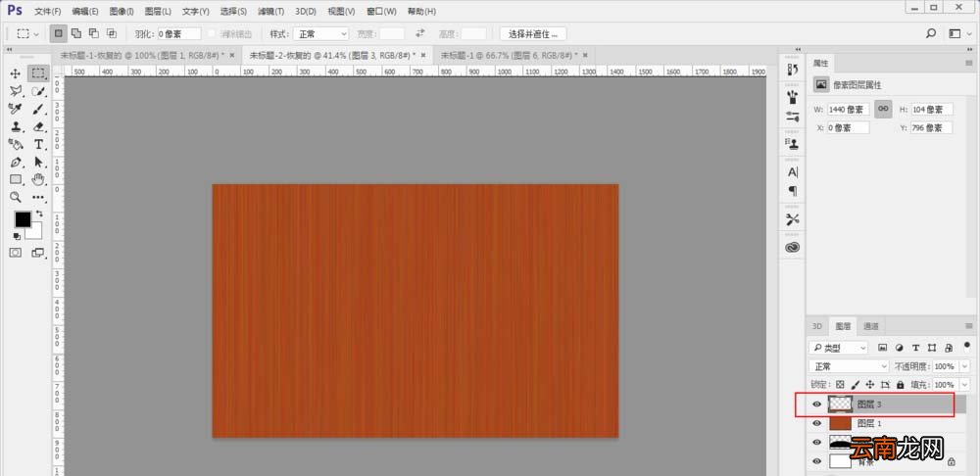Lock transparent pixels in layers panel

point(840,385)
